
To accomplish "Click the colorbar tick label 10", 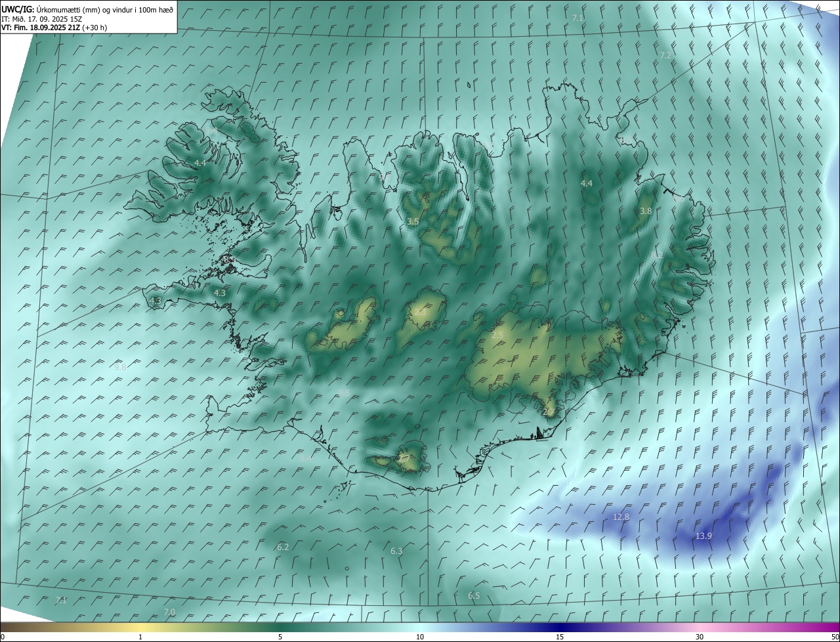I will pyautogui.click(x=420, y=637).
